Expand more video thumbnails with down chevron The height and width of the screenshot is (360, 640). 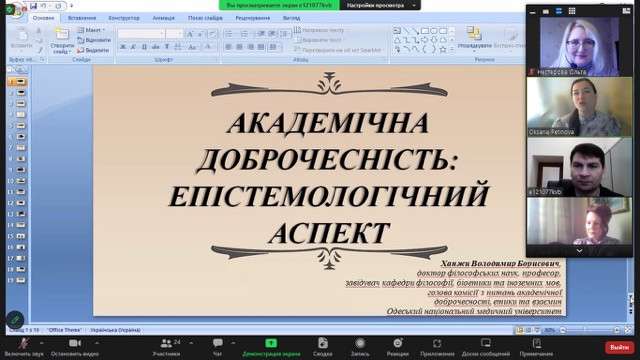point(579,251)
